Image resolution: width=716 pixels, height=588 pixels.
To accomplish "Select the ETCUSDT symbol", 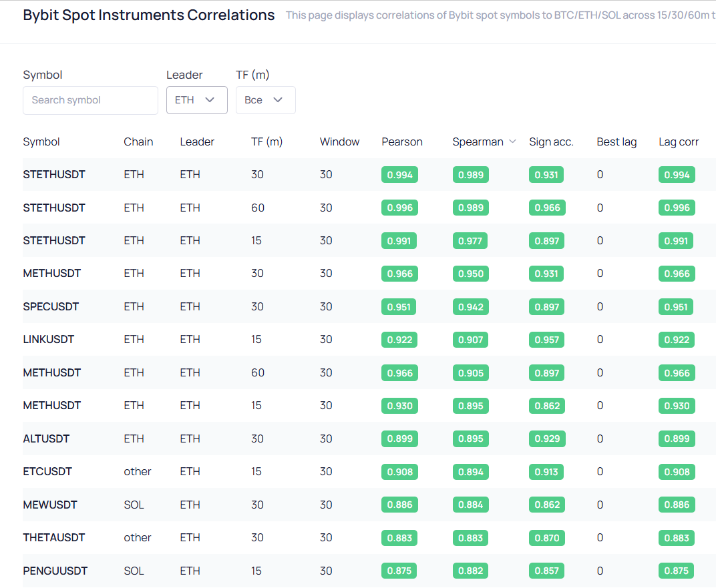I will (47, 471).
